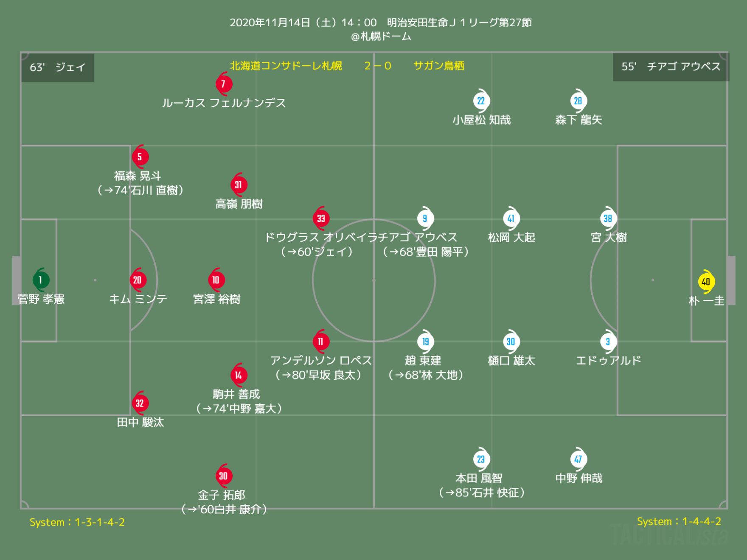Image resolution: width=747 pixels, height=560 pixels.
Task: Select red player marker number 33
Action: pos(321,218)
